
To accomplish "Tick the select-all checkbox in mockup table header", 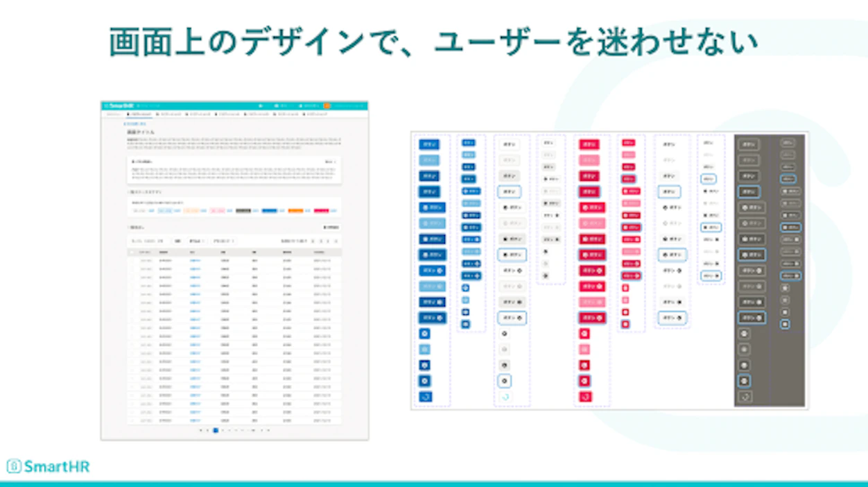I will 133,253.
